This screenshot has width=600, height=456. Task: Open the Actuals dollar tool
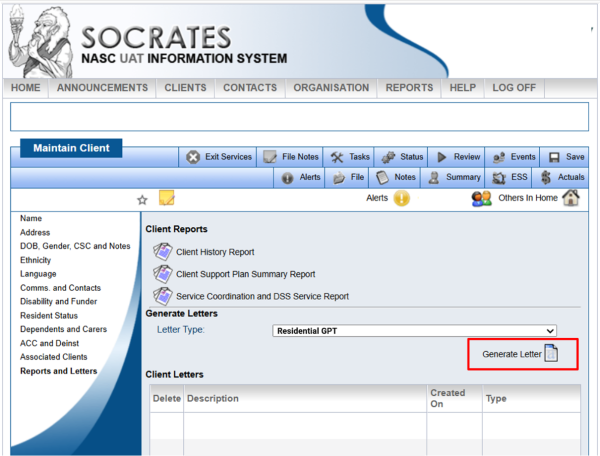point(561,178)
